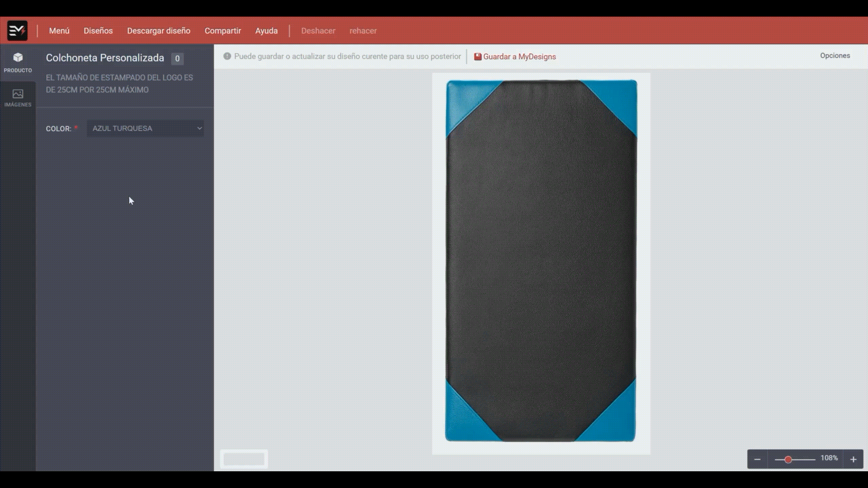Viewport: 868px width, 488px height.
Task: Click the Colchoneta Personalizada title
Action: [x=105, y=58]
